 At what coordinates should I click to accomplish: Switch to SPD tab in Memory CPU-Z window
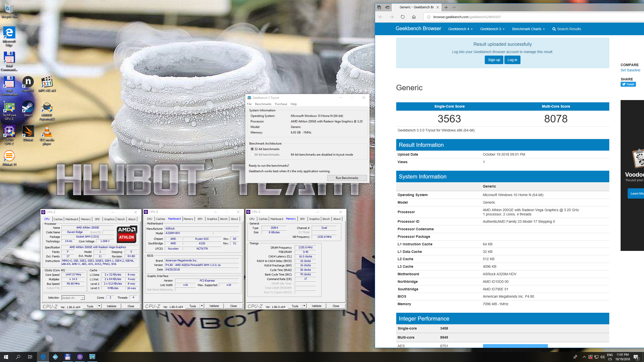pos(302,219)
